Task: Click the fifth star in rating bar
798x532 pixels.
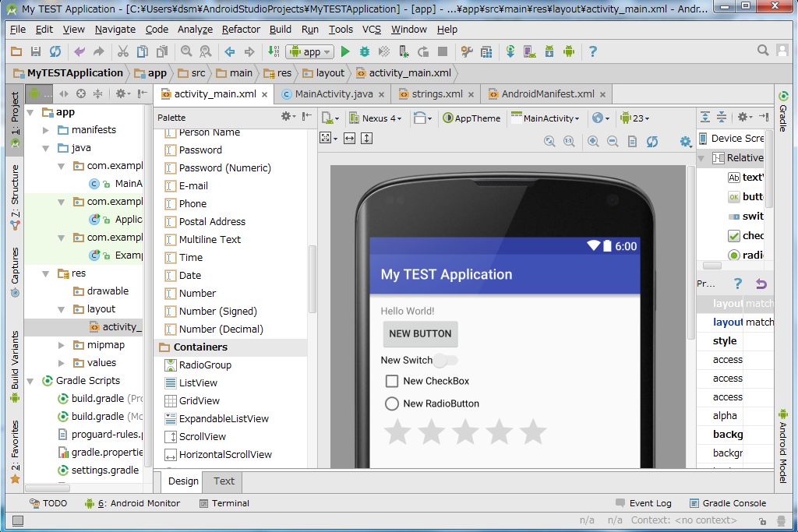Action: coord(533,432)
